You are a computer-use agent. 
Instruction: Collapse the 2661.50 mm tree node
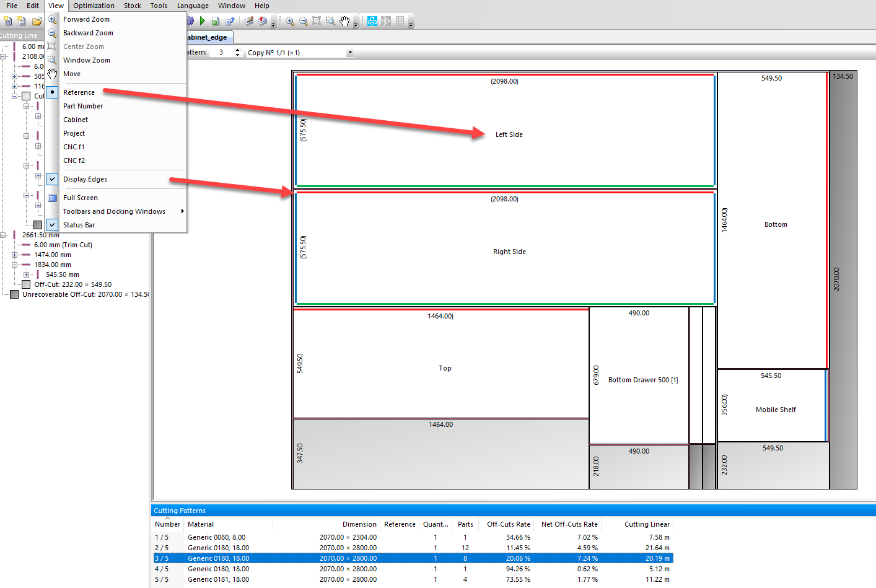3,235
